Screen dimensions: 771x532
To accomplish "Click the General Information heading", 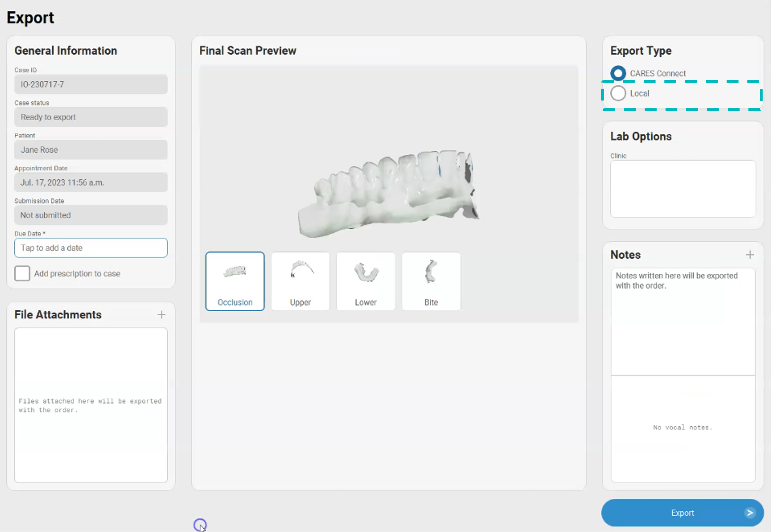I will pyautogui.click(x=66, y=51).
